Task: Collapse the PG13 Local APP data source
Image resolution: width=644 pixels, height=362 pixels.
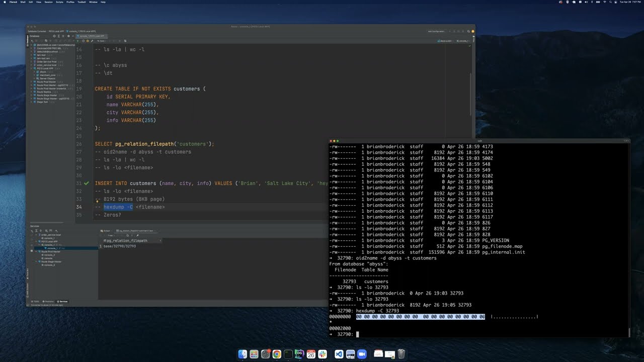Action: (x=32, y=68)
